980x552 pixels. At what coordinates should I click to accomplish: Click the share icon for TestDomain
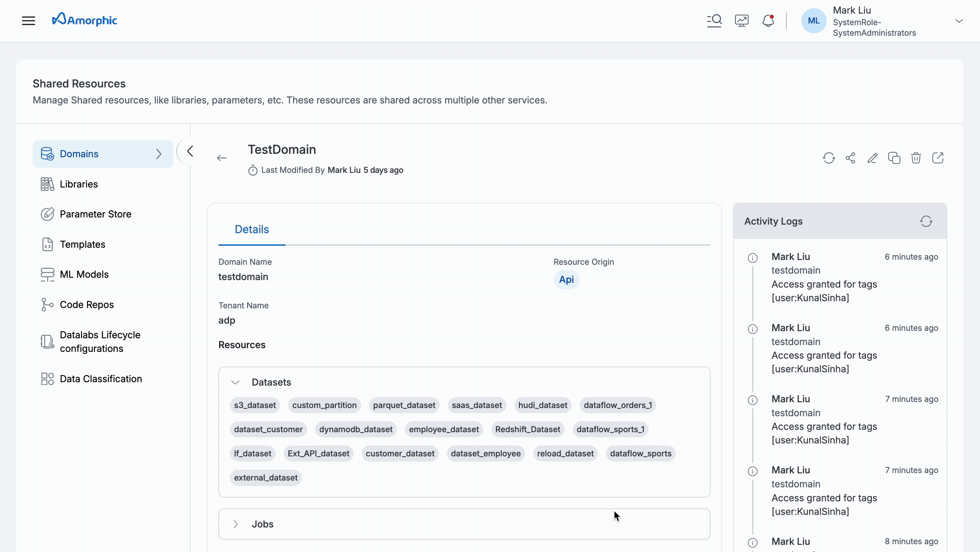(x=850, y=158)
